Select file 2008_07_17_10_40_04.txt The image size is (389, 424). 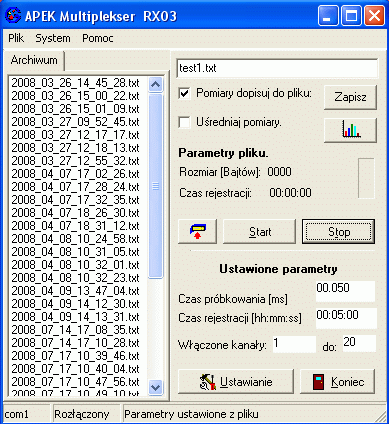pyautogui.click(x=75, y=369)
